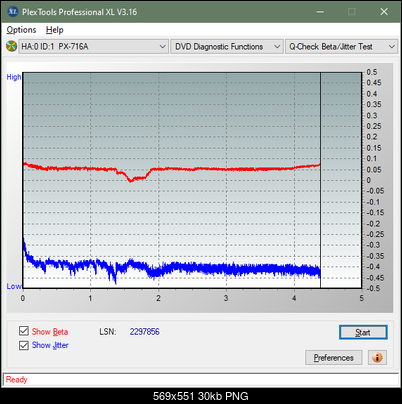Click the Show Beta label text

pos(50,332)
